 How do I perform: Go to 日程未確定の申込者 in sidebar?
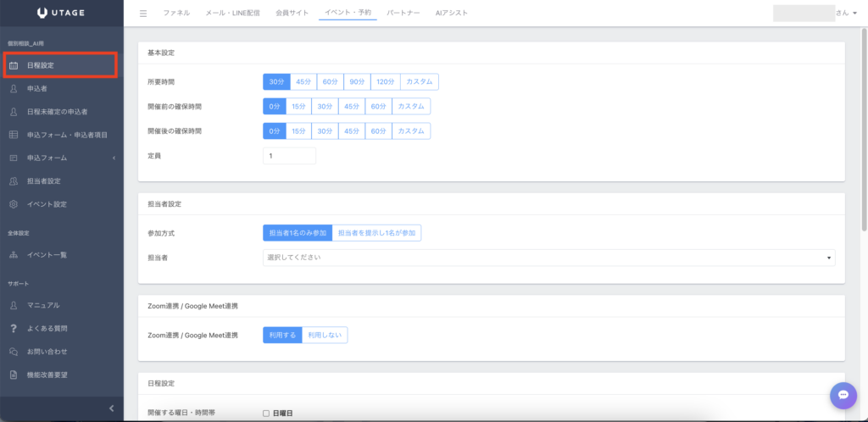62,112
